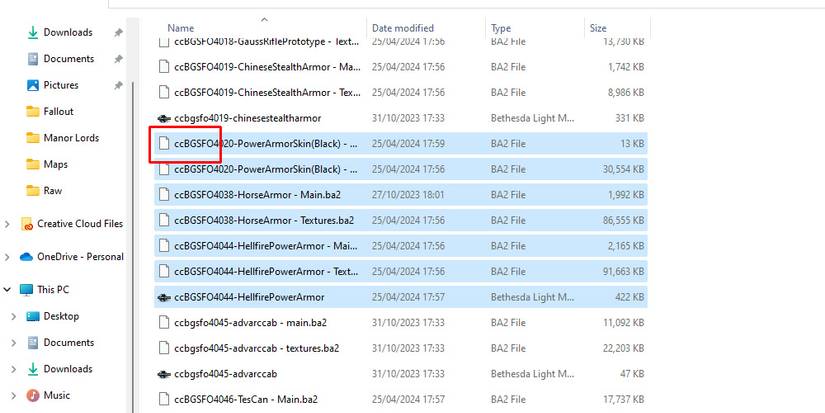This screenshot has width=825, height=413.
Task: Expand Downloads node under This PC
Action: click(x=14, y=369)
